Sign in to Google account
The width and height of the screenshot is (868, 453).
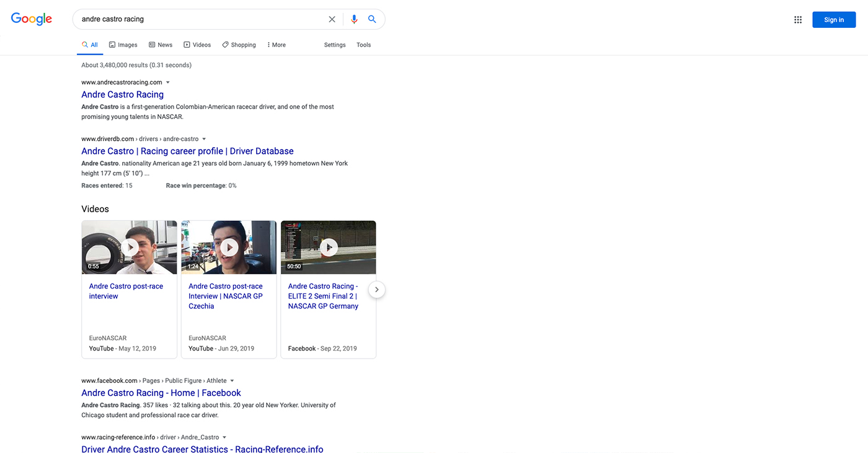(x=834, y=20)
